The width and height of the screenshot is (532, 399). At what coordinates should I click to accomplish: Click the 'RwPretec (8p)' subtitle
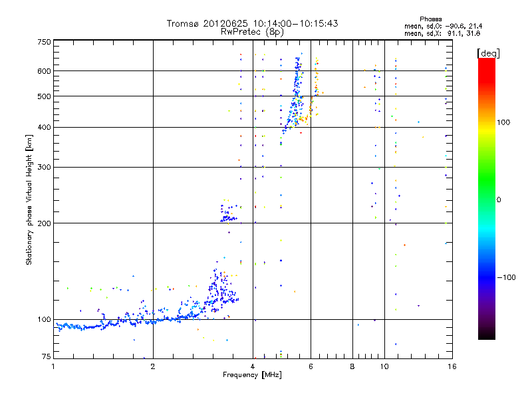252,32
